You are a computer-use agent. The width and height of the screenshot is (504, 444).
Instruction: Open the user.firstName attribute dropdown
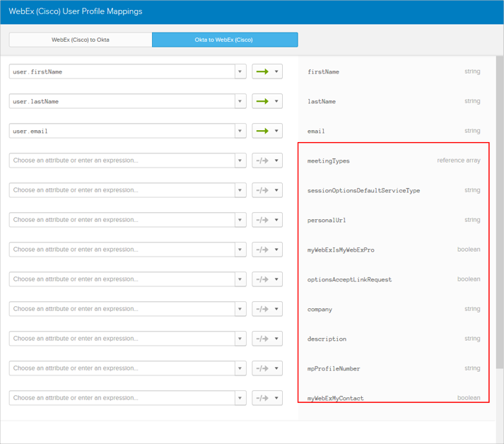(x=240, y=71)
